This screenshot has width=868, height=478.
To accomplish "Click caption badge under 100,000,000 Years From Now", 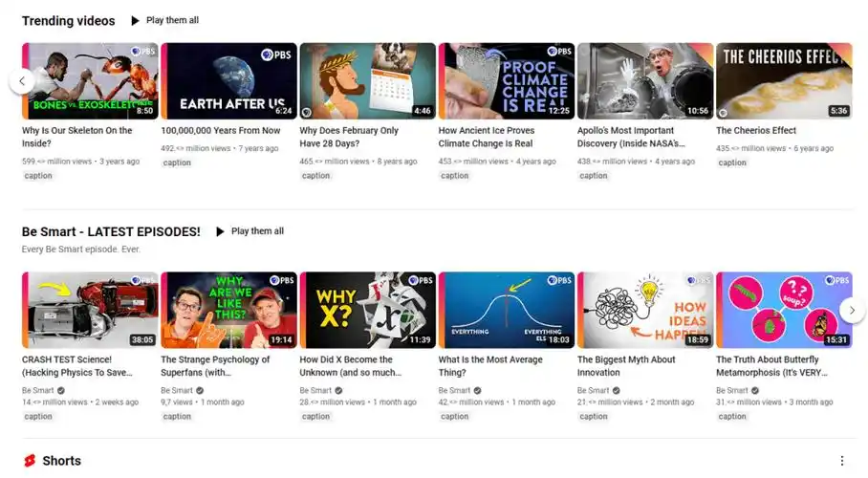I will click(x=177, y=163).
